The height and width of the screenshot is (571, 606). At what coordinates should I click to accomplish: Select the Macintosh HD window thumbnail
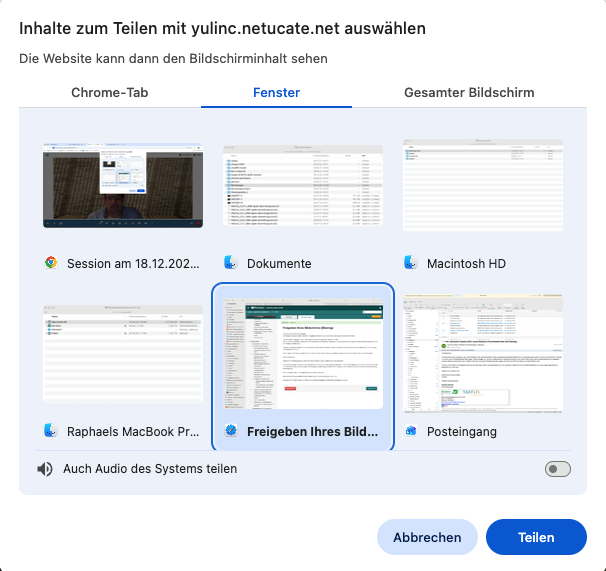click(483, 185)
